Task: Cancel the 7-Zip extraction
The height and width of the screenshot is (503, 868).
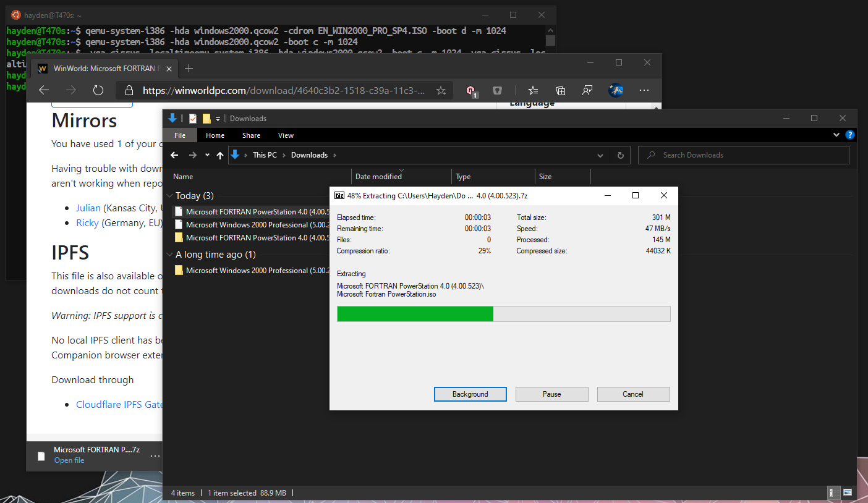Action: 633,394
